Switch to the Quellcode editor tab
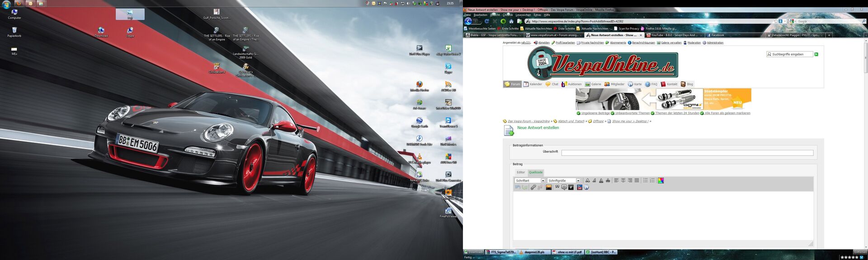This screenshot has height=260, width=868. click(x=536, y=172)
